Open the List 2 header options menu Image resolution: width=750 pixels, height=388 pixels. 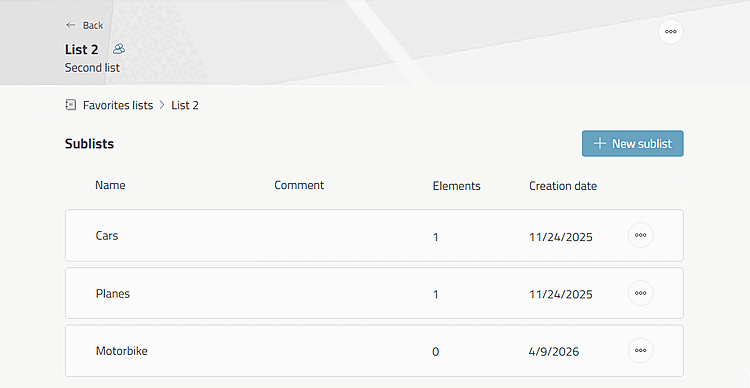(x=671, y=32)
